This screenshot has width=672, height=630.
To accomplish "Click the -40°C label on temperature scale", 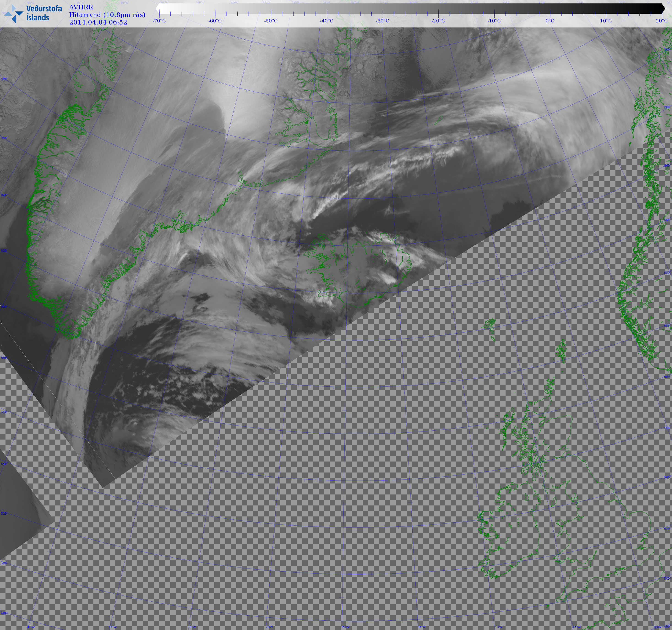I will coord(326,21).
